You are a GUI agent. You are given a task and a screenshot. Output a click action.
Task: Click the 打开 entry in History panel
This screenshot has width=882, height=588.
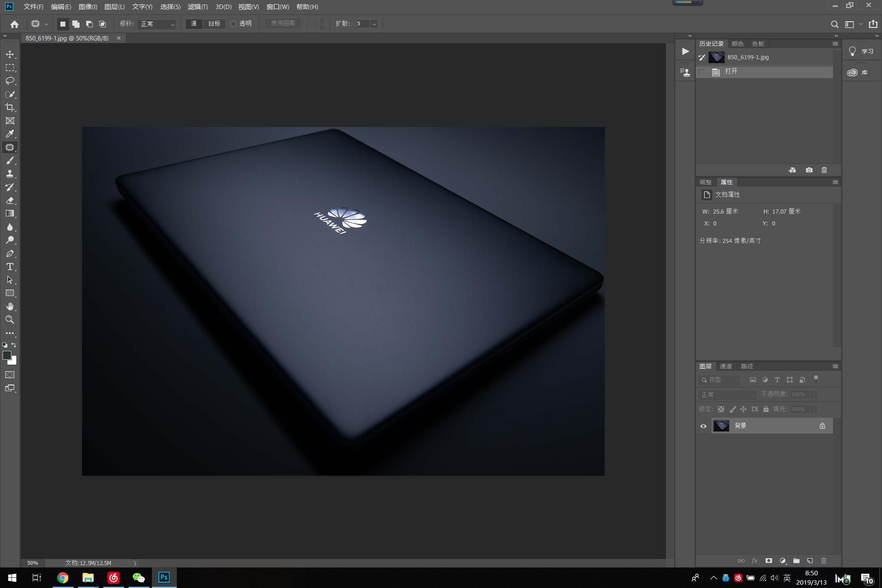731,71
